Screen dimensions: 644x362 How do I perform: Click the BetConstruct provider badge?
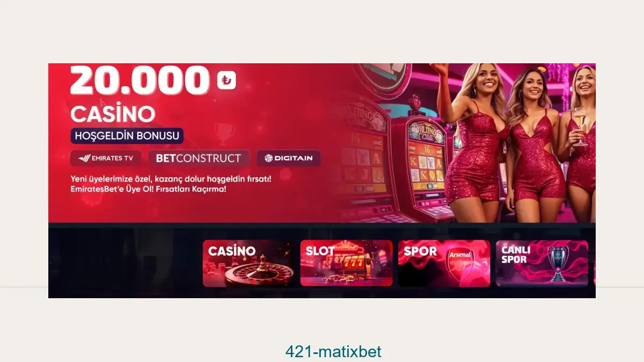(199, 158)
